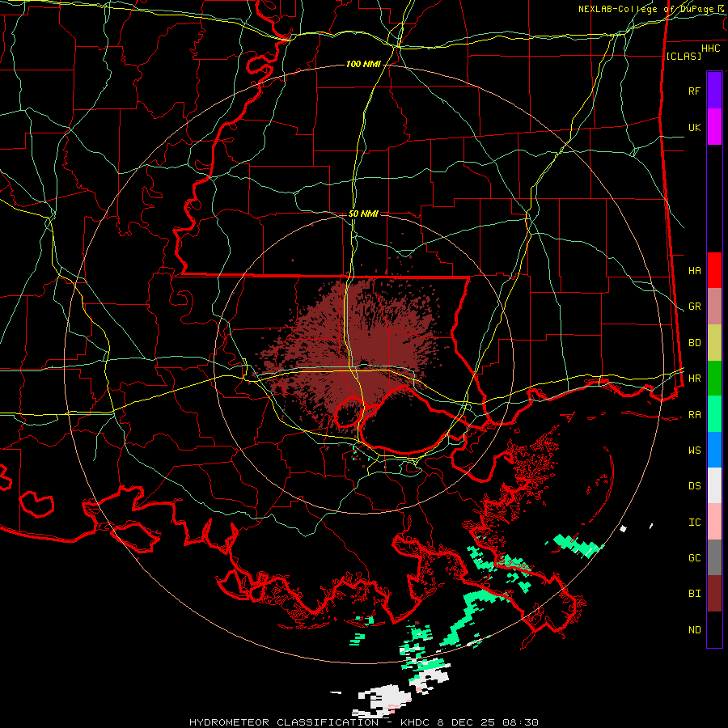
Task: Click the HR legend label
Action: 695,379
